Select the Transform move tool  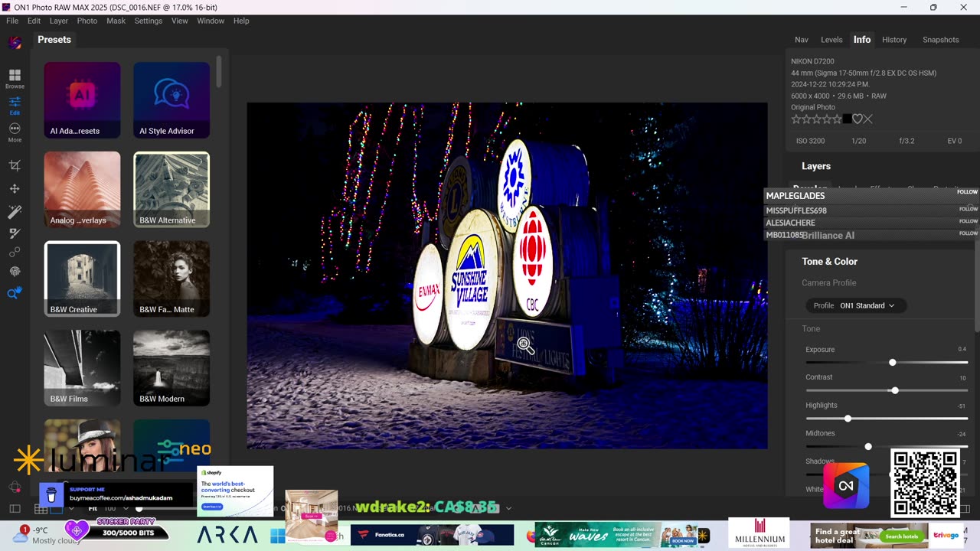[x=15, y=188]
